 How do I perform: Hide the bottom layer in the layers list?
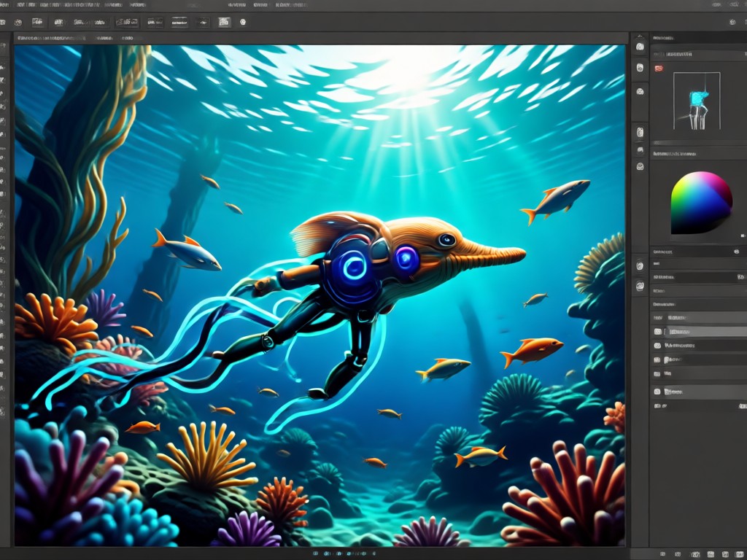[658, 392]
